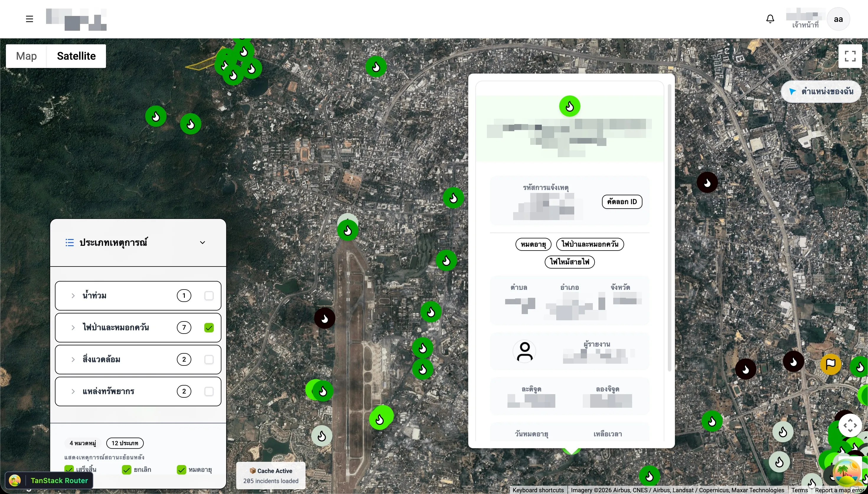Viewport: 868px width, 494px height.
Task: Select the green fire marker at the top center of the map
Action: (376, 67)
